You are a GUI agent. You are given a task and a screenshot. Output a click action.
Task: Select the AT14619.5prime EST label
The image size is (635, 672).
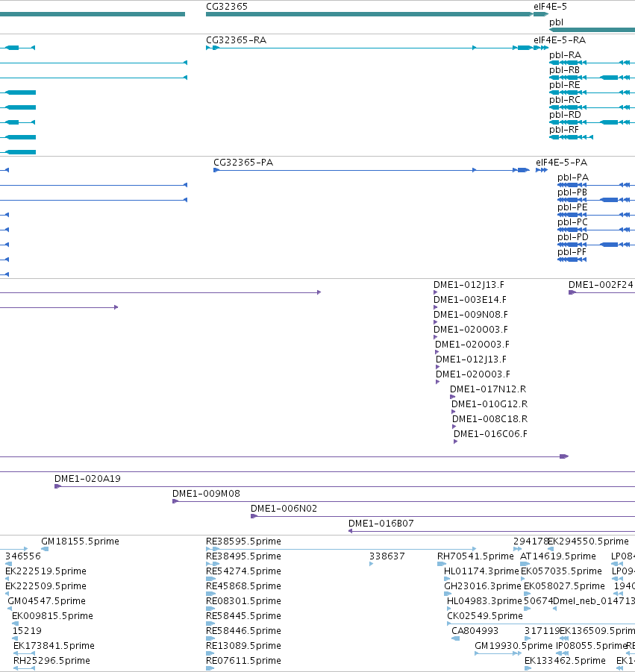pyautogui.click(x=558, y=556)
